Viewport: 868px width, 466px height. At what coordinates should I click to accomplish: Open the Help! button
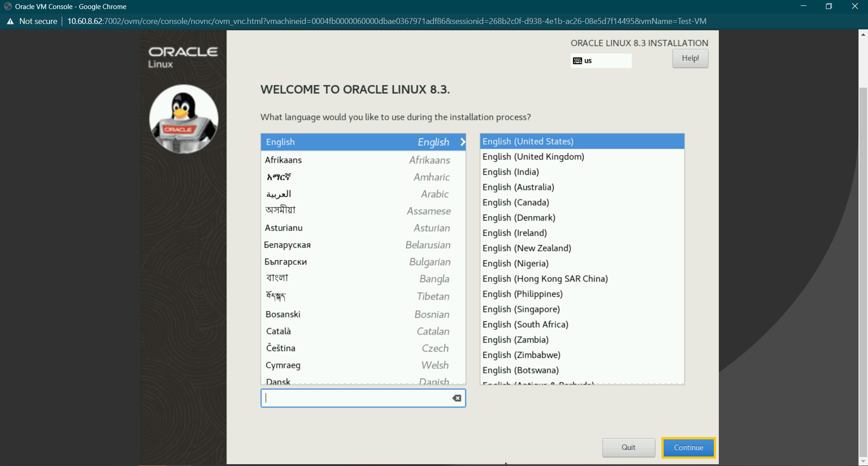point(690,58)
